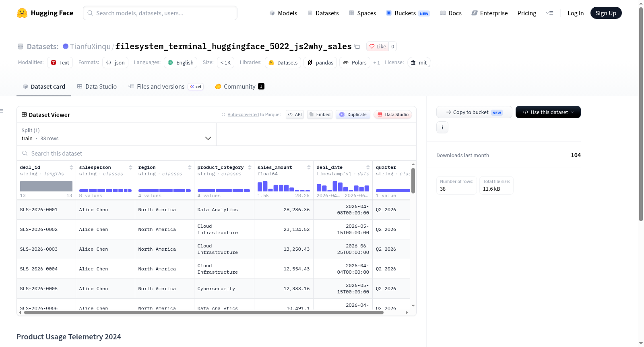Sort by region column arrows
This screenshot has height=347, width=644.
point(190,167)
